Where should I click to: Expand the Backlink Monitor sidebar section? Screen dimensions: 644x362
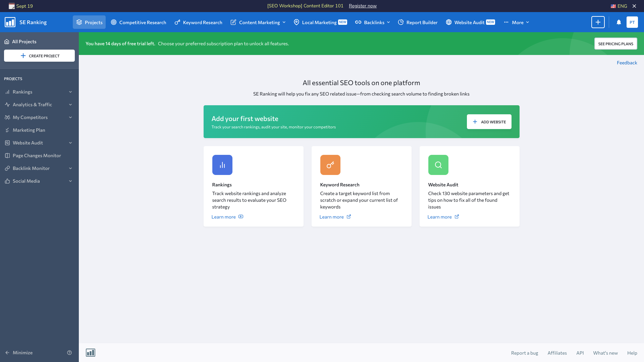point(70,168)
